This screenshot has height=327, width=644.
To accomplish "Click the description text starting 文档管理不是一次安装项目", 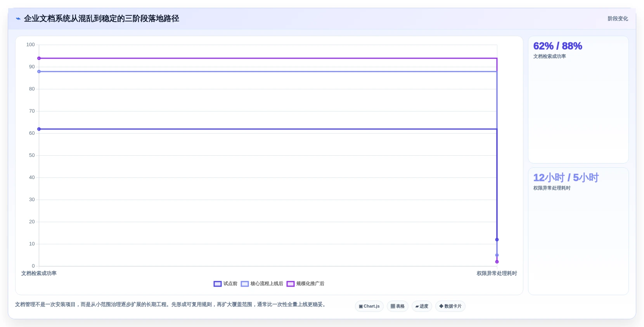I will [x=171, y=304].
